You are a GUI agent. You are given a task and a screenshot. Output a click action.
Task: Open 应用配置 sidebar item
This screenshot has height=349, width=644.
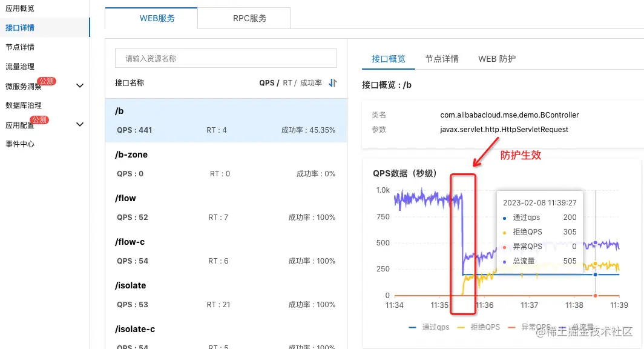coord(20,125)
